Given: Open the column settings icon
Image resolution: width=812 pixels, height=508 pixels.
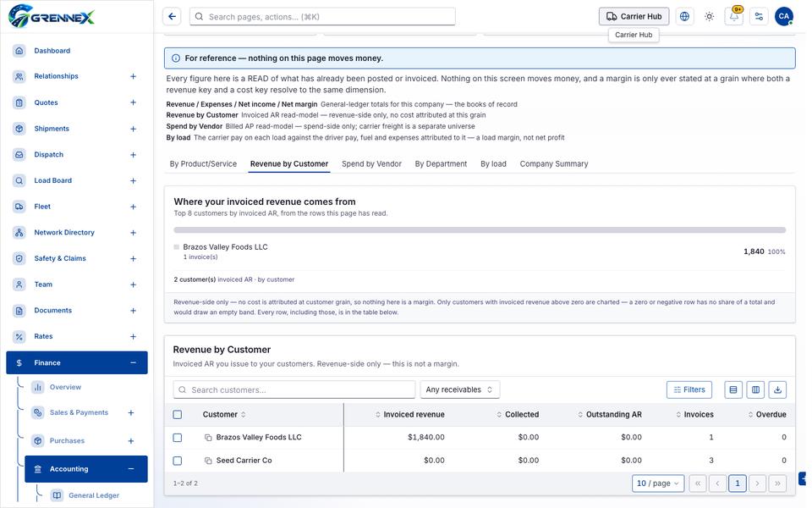Looking at the screenshot, I should (755, 389).
